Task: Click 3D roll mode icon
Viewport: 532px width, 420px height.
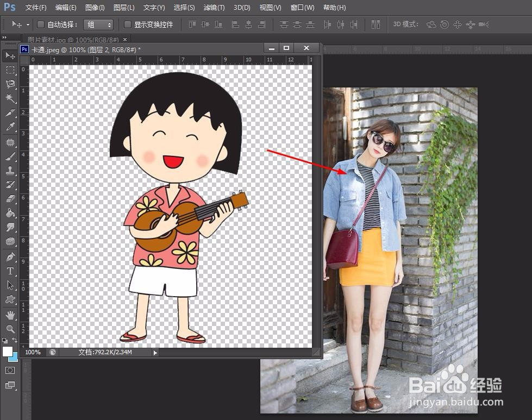Action: pyautogui.click(x=445, y=24)
